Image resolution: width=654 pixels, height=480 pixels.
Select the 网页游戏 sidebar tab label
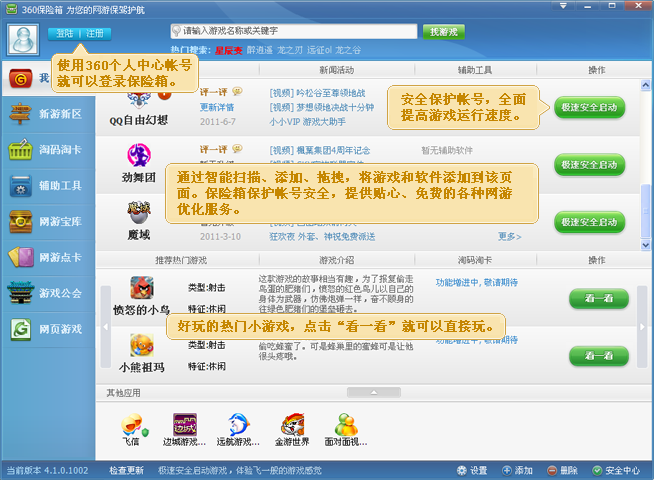tap(60, 329)
